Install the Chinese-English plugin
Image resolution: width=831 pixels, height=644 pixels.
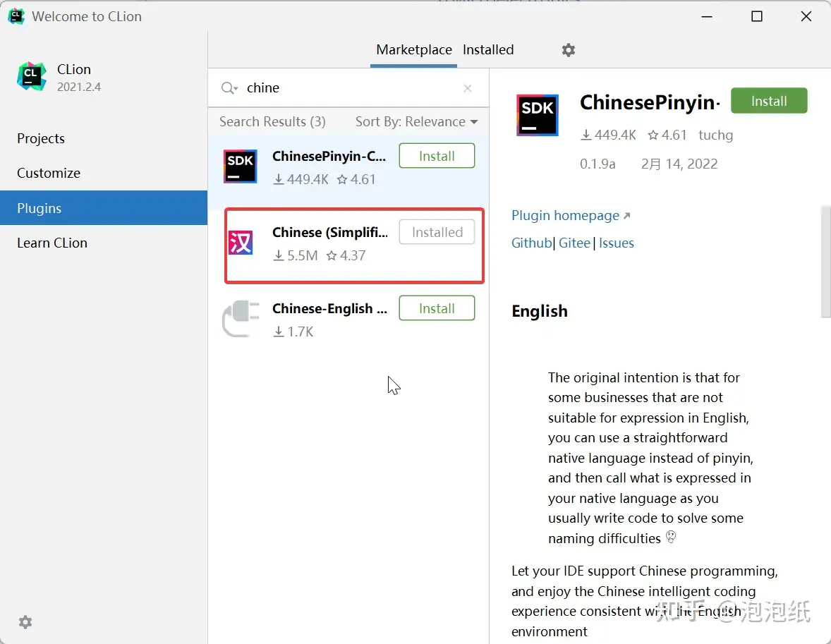pyautogui.click(x=437, y=308)
